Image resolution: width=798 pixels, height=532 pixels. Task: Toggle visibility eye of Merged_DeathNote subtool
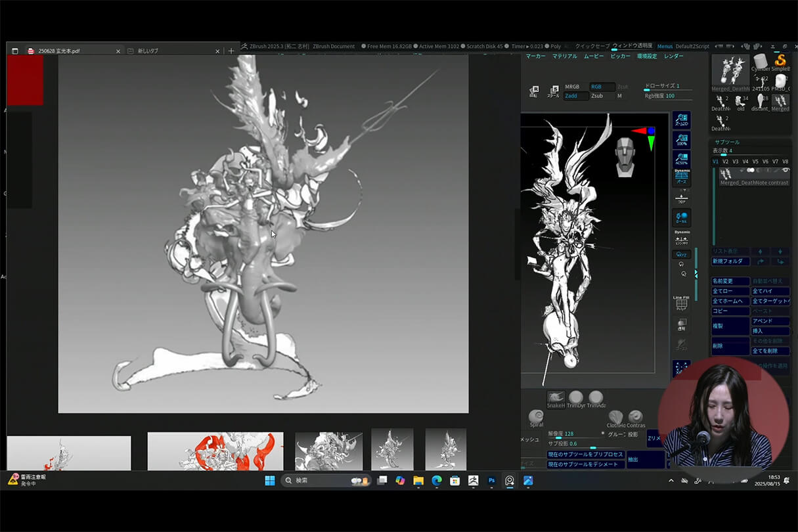click(x=786, y=171)
